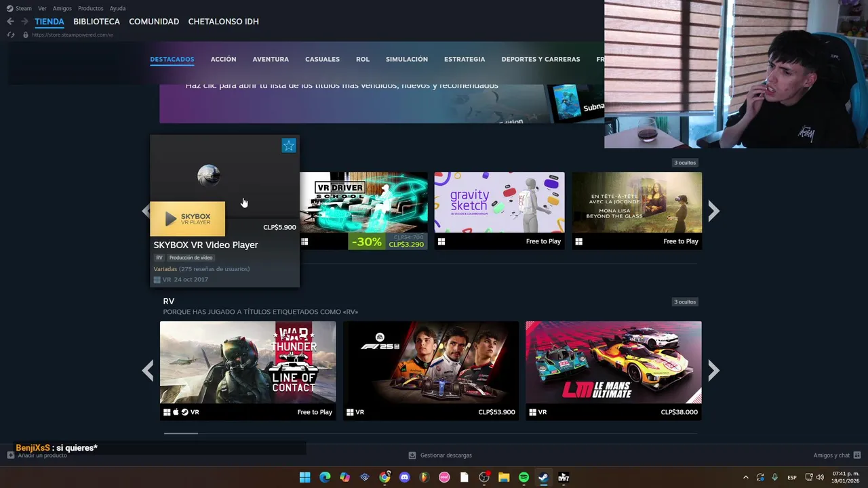The image size is (868, 488).
Task: Click the ESP language indicator
Action: (x=792, y=477)
